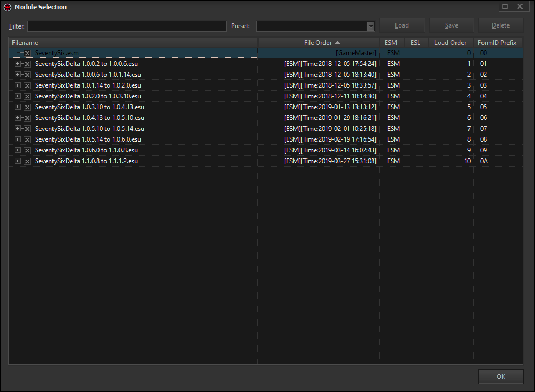Viewport: 535px width, 392px height.
Task: Uncheck SeventySixDelta 1.0.2.0 to 1.0.3.10.esu
Action: click(27, 96)
